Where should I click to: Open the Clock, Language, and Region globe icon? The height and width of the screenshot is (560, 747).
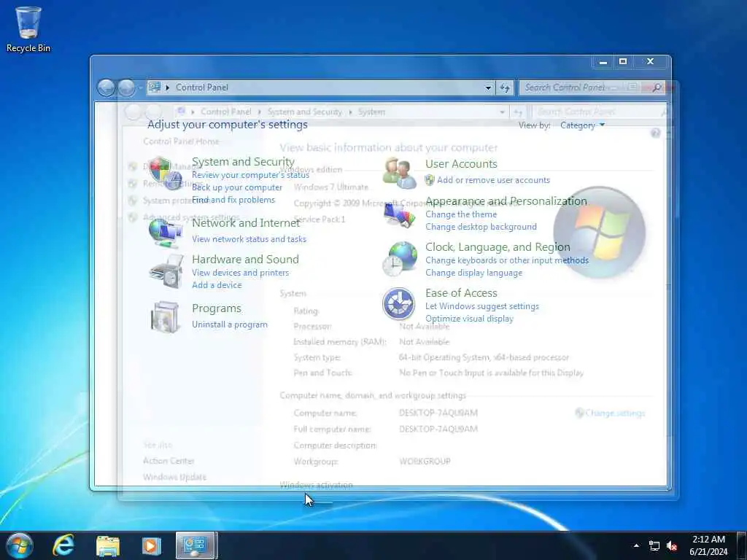(x=399, y=259)
